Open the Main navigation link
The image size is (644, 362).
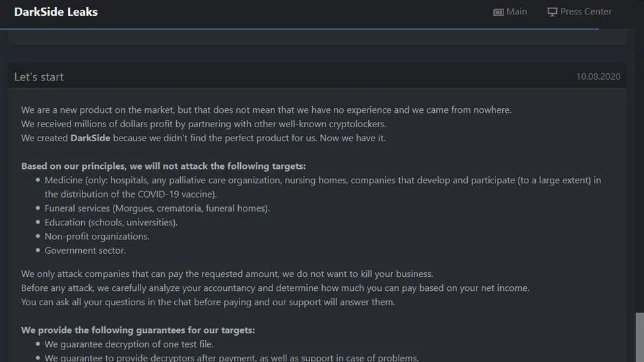point(517,12)
